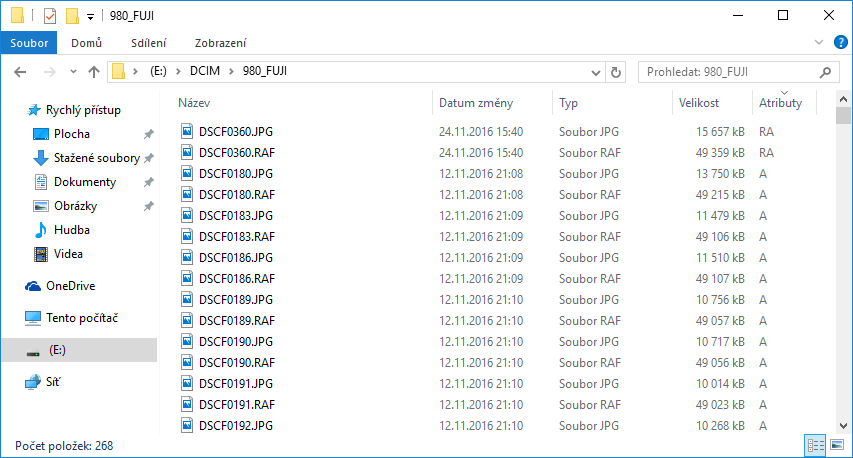Select the file icon of DSCF0180.JPG
This screenshot has width=853, height=458.
[187, 173]
